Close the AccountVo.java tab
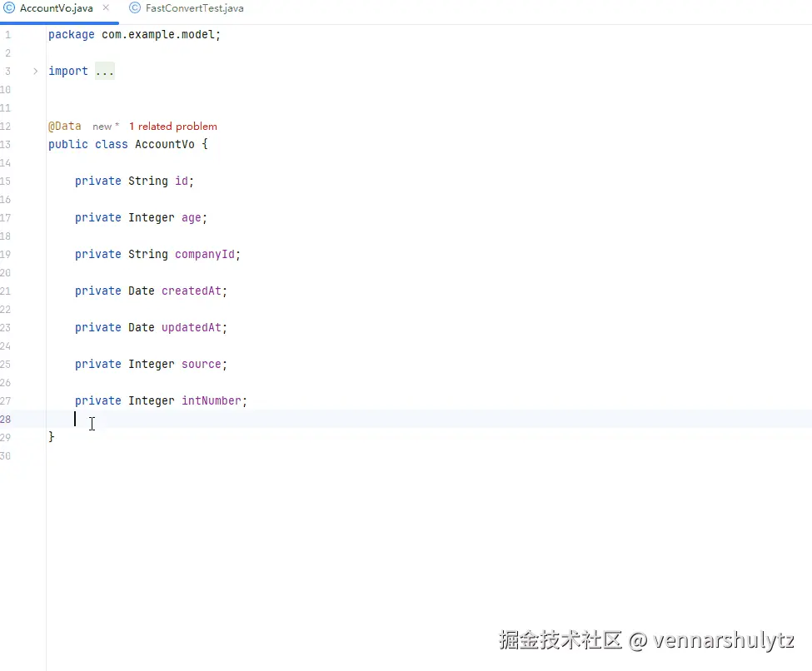The image size is (812, 671). click(105, 7)
